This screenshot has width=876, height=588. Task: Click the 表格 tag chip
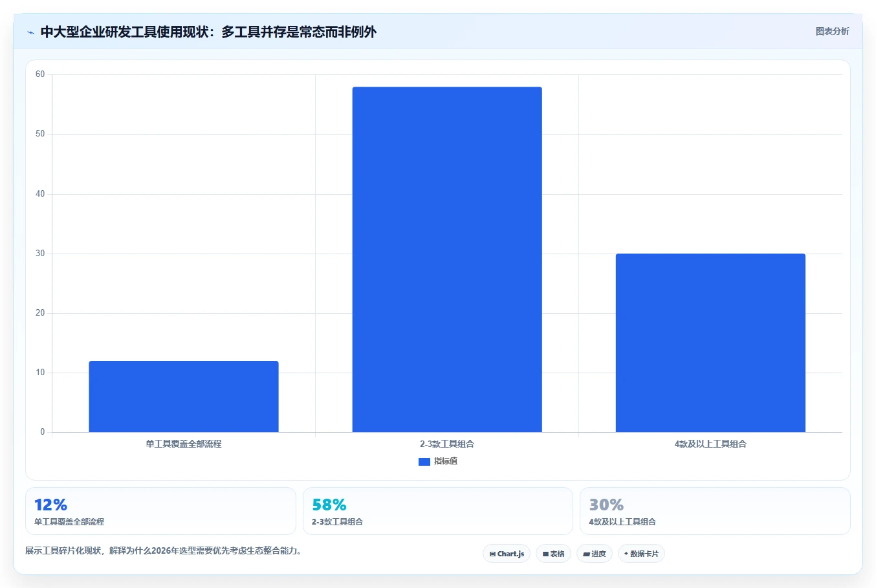(553, 554)
